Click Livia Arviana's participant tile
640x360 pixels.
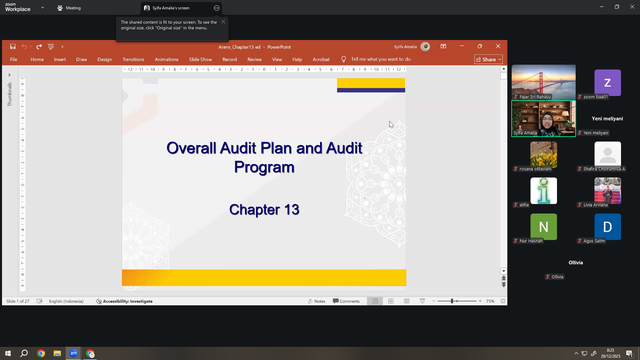tap(607, 191)
